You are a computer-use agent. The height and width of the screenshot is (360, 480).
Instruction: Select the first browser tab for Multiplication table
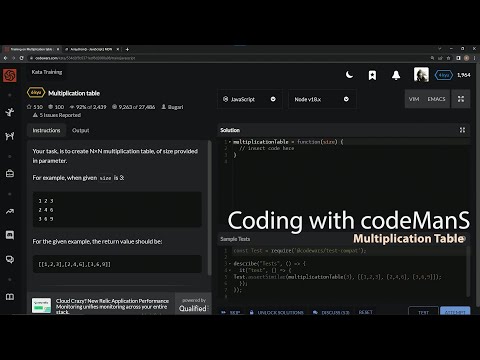coord(31,49)
